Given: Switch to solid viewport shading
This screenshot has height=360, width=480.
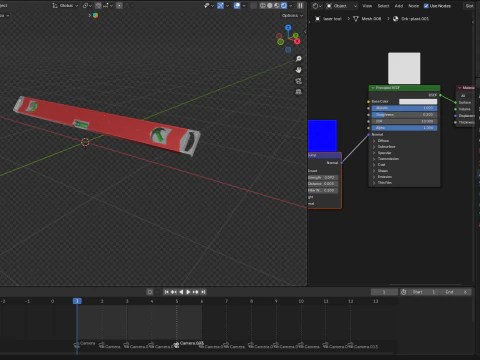Looking at the screenshot, I should click(270, 5).
